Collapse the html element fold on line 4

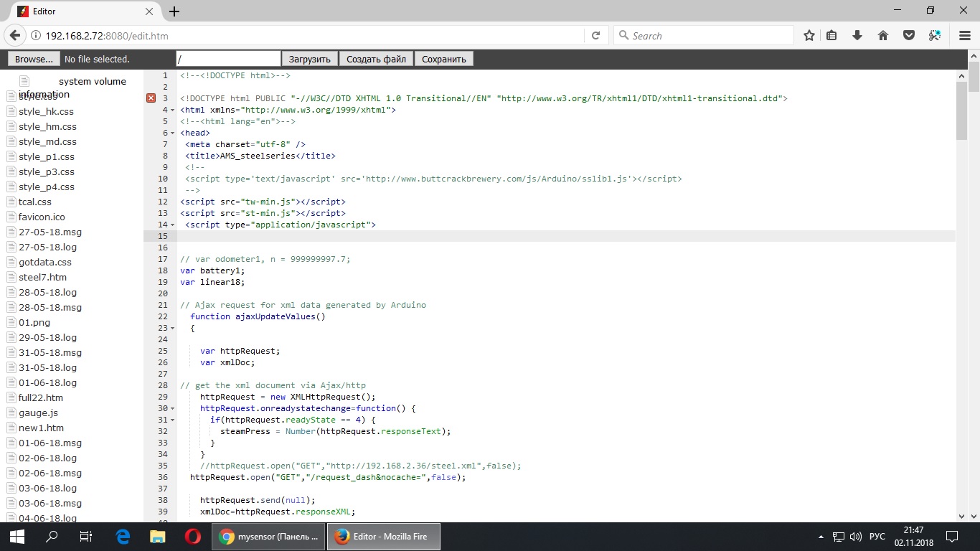coord(172,110)
